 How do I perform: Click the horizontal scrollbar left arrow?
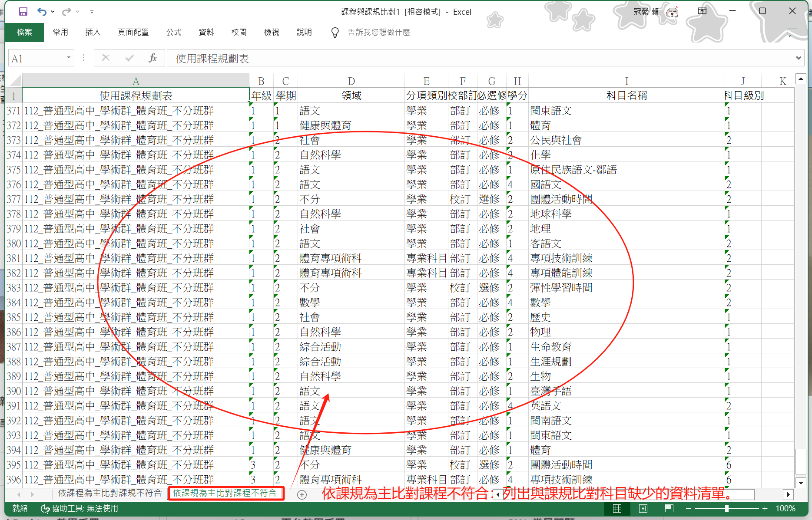click(x=497, y=494)
